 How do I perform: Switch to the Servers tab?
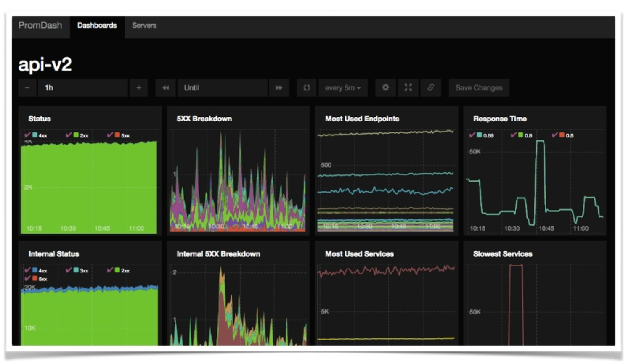(144, 26)
